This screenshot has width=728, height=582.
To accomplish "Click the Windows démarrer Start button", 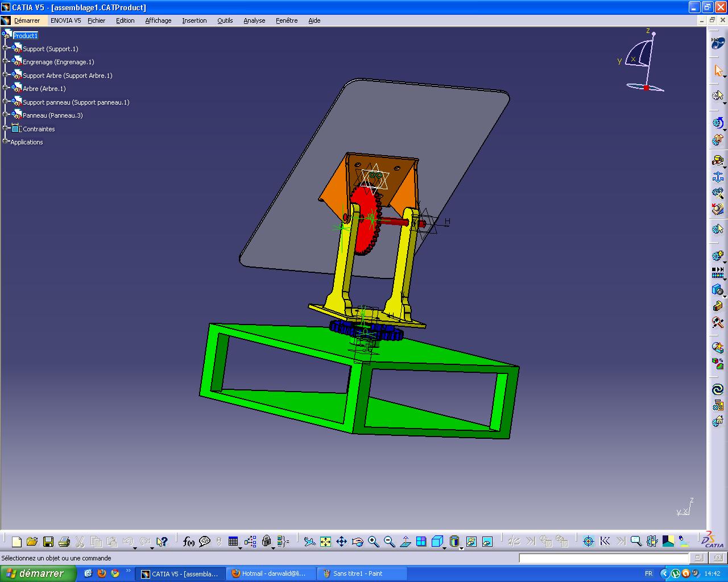I will pyautogui.click(x=38, y=573).
